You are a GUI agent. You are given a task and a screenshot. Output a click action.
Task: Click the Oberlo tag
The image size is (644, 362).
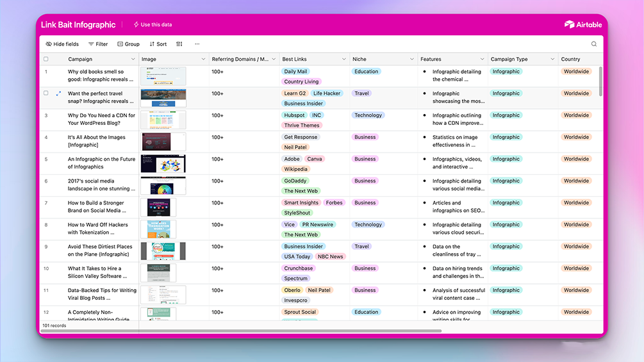click(292, 290)
